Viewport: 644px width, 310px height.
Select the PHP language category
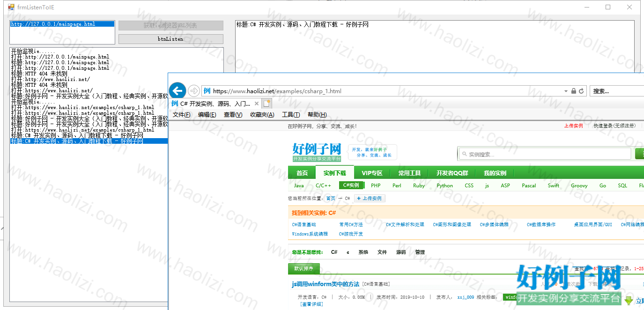click(376, 185)
